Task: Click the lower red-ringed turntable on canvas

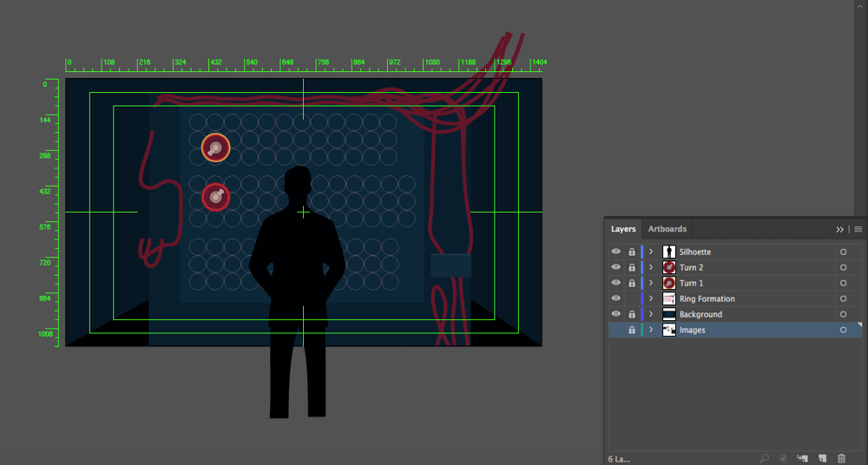Action: pos(215,197)
